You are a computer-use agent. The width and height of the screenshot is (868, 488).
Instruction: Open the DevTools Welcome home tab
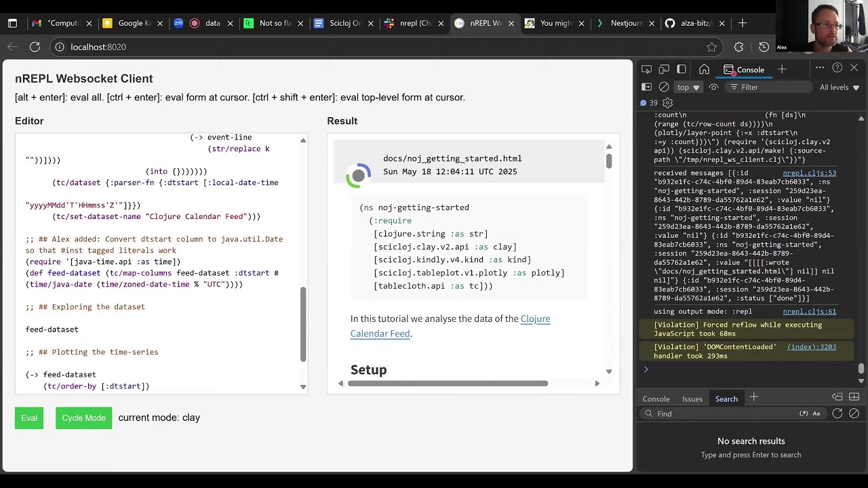click(705, 69)
